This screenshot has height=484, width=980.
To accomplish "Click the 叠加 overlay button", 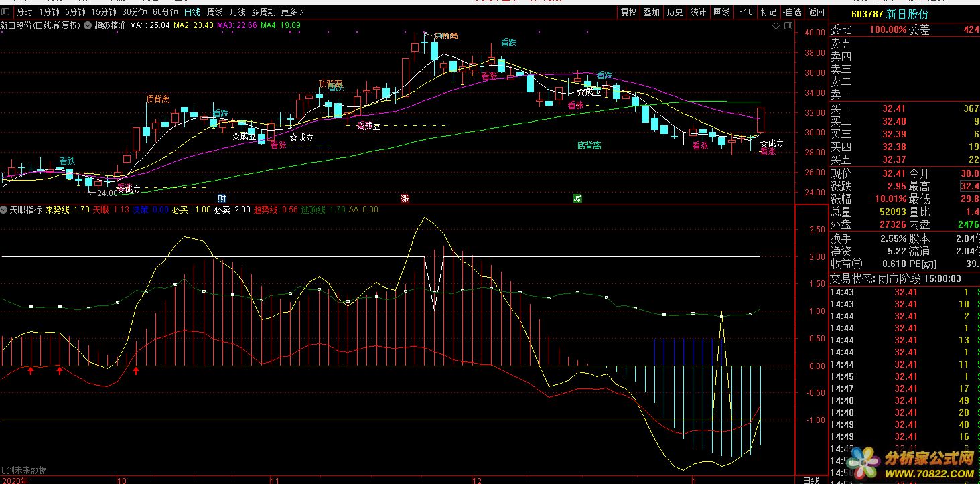I will (x=651, y=11).
